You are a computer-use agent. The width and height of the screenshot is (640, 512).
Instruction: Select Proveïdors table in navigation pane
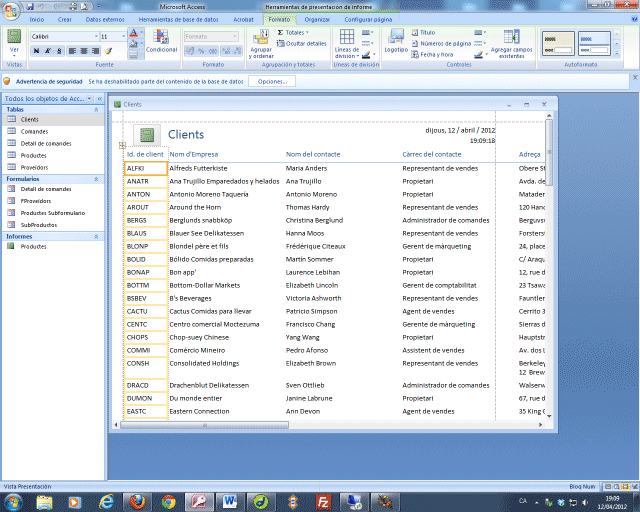[53, 167]
